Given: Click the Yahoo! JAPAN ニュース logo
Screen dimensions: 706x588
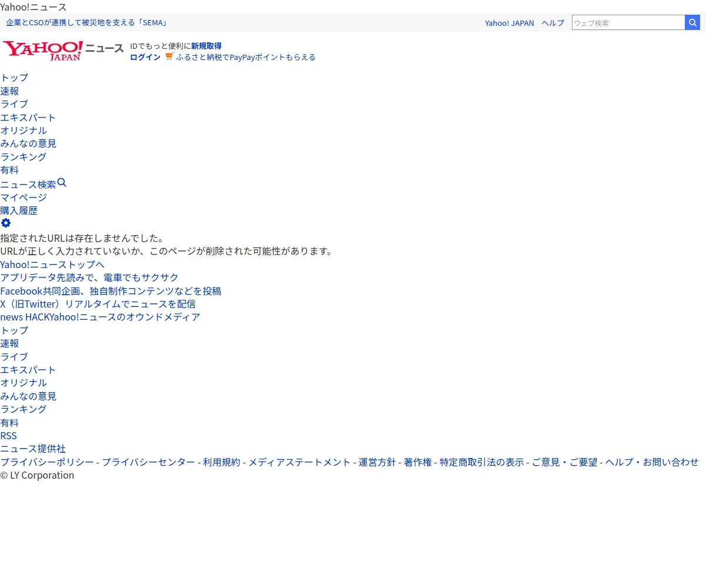Looking at the screenshot, I should click(x=63, y=51).
